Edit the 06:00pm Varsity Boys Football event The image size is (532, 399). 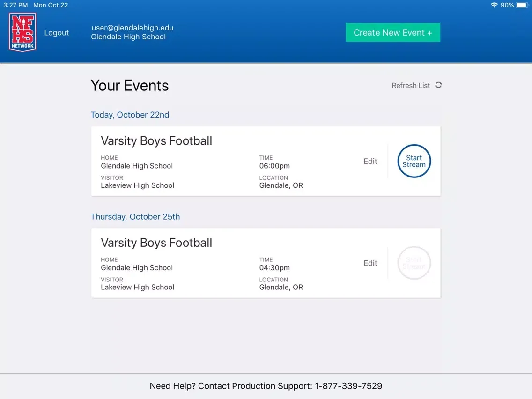coord(370,161)
